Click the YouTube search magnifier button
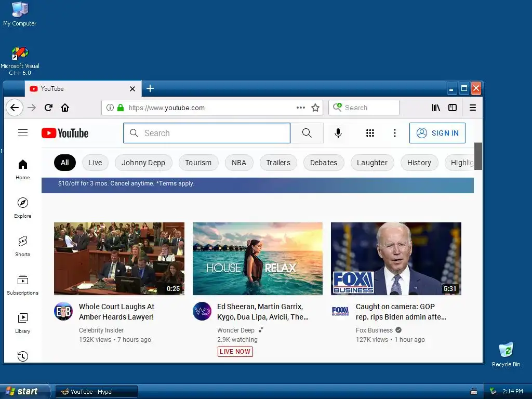Image resolution: width=532 pixels, height=399 pixels. pyautogui.click(x=307, y=133)
